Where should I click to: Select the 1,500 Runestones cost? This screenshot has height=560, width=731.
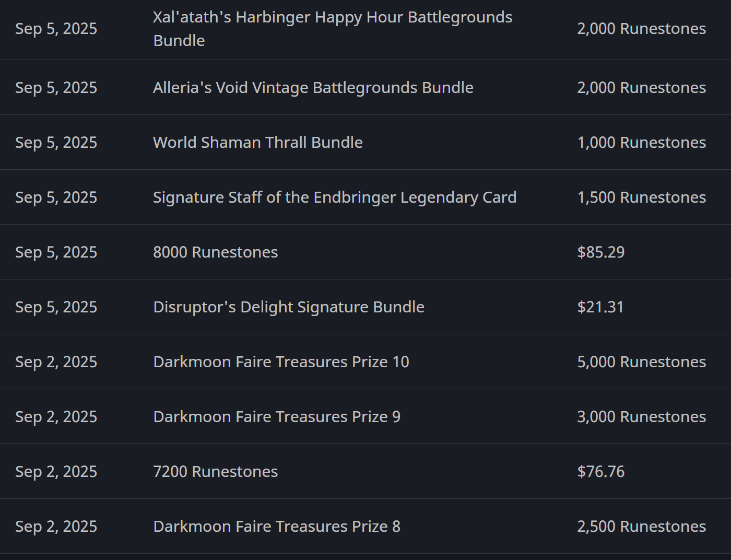[x=641, y=197]
